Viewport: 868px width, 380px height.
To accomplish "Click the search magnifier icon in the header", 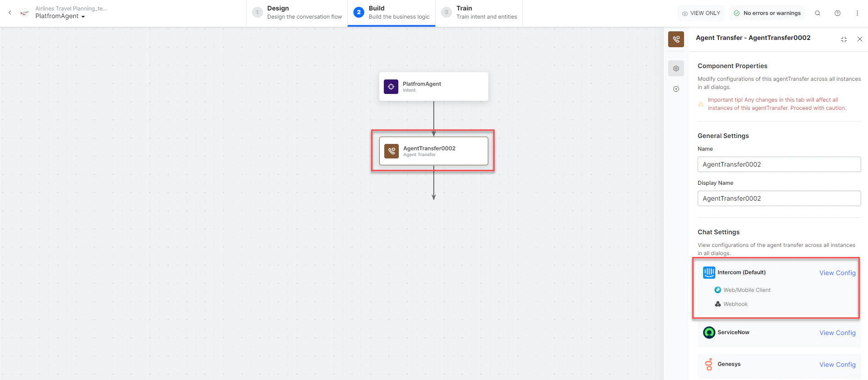I will 818,13.
